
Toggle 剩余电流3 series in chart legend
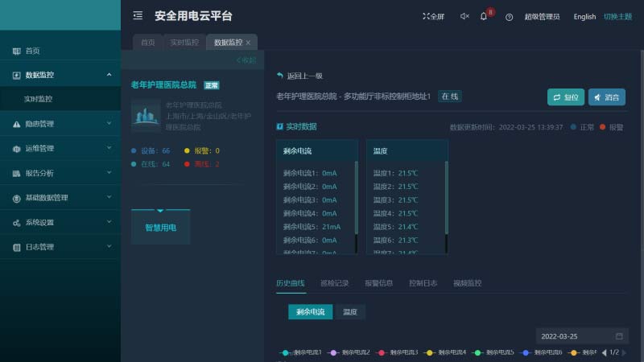click(398, 352)
